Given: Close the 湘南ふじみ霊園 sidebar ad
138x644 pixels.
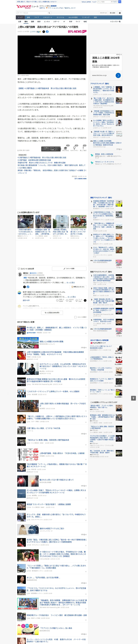Looking at the screenshot, I should pyautogui.click(x=121, y=55).
